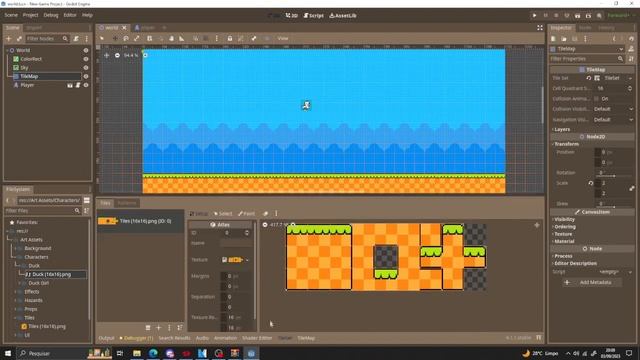Toggle distraction-free mode in the viewport corner
The image size is (640, 360).
pyautogui.click(x=540, y=28)
